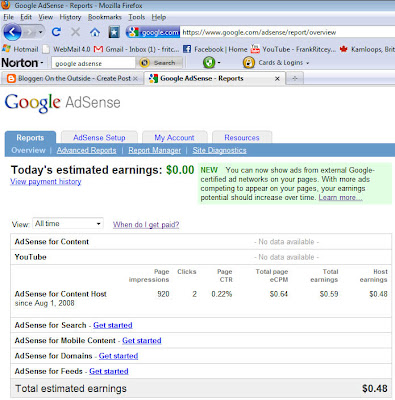This screenshot has width=395, height=400.
Task: Click View payment history link
Action: point(46,182)
